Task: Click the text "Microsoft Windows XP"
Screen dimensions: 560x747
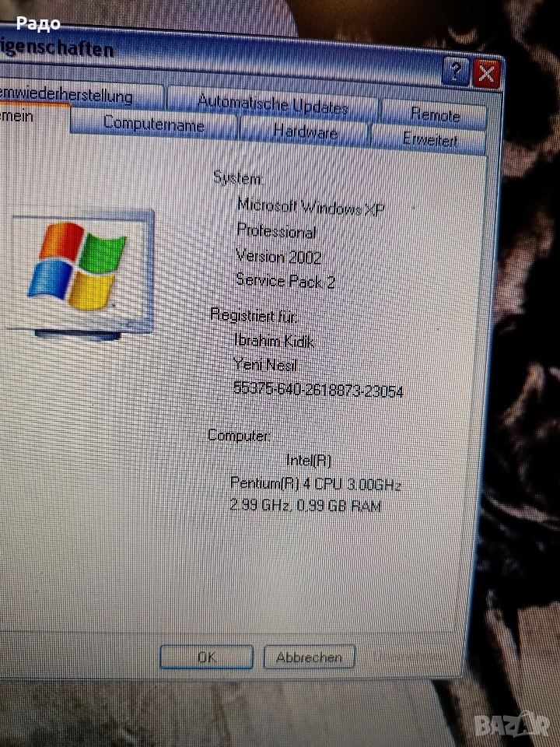Action: click(310, 207)
